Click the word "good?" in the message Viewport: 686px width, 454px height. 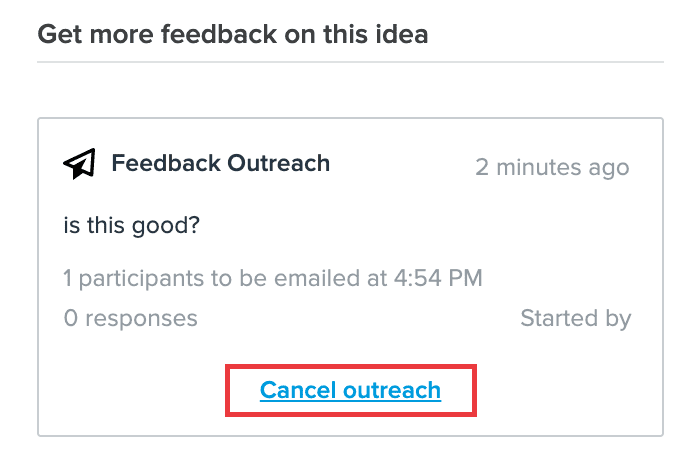tap(166, 227)
